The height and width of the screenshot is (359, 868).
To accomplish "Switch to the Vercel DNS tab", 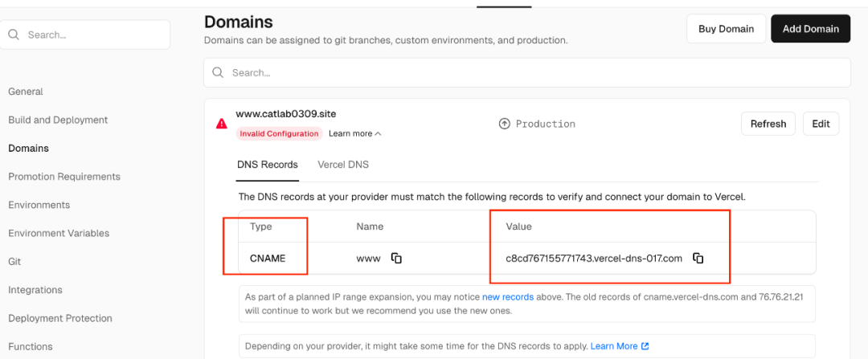I will [x=343, y=165].
